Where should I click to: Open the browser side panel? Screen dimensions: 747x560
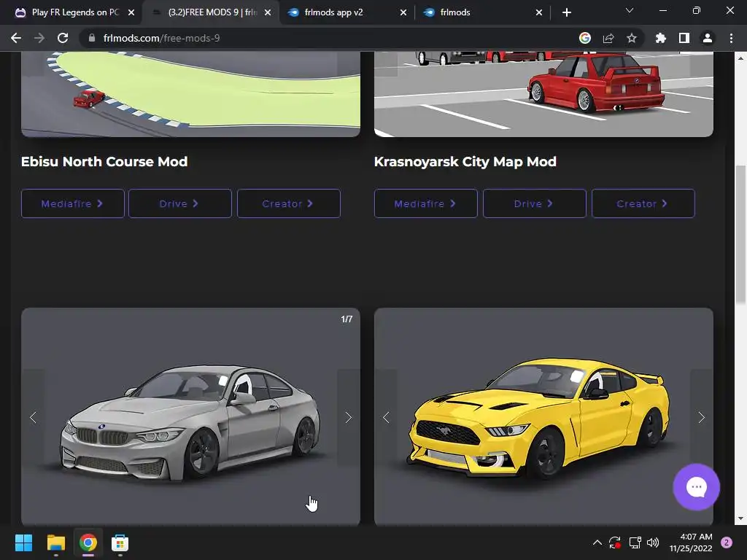pos(684,38)
